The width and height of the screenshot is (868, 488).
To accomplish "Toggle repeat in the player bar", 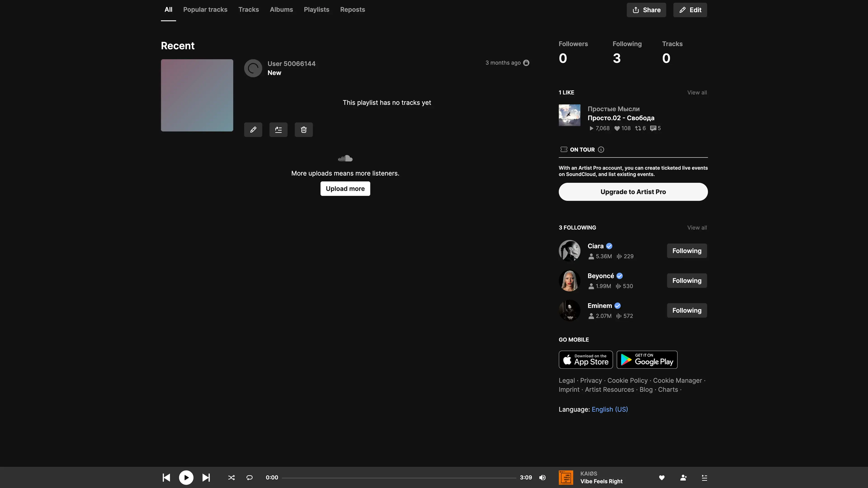I will coord(249,478).
